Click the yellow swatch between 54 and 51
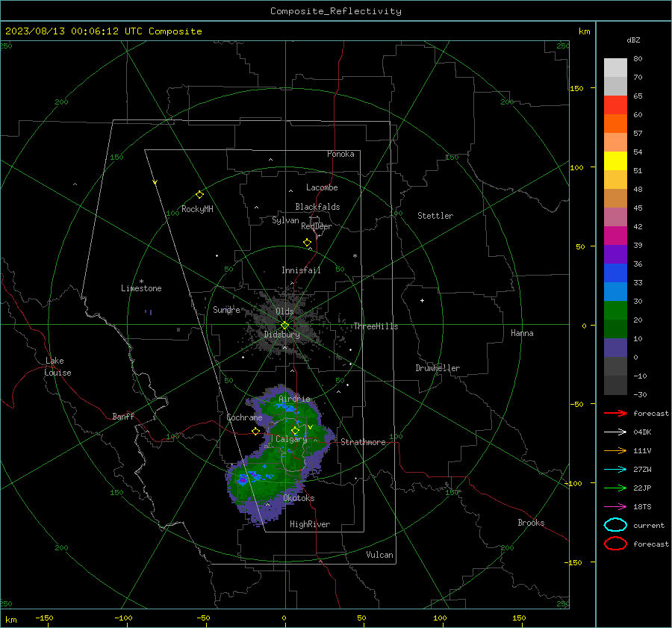Viewport: 672px width, 628px height. 615,161
